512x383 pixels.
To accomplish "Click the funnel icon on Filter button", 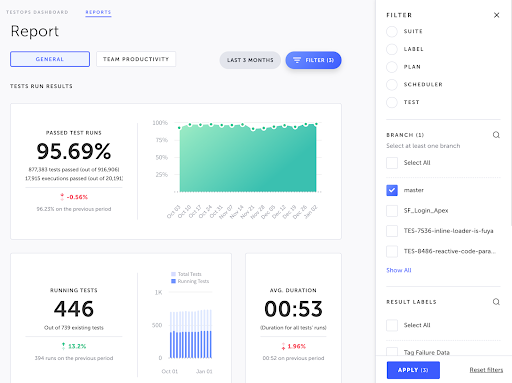I will click(297, 60).
